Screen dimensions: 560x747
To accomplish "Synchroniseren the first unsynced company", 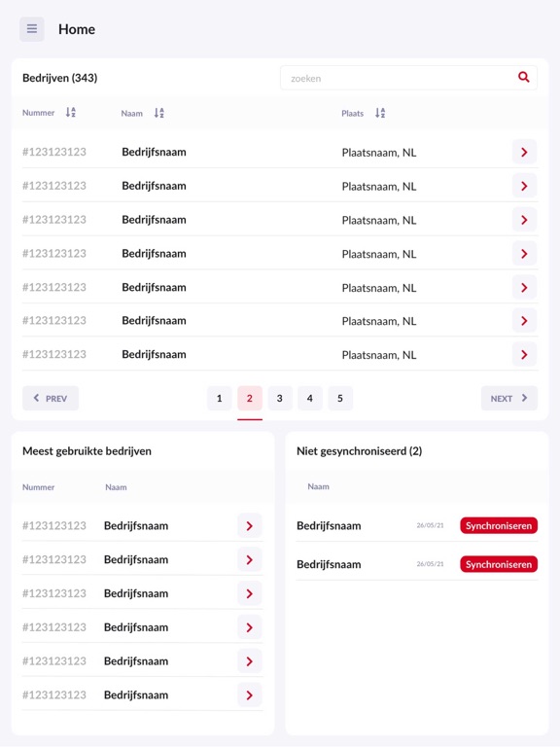I will (499, 525).
